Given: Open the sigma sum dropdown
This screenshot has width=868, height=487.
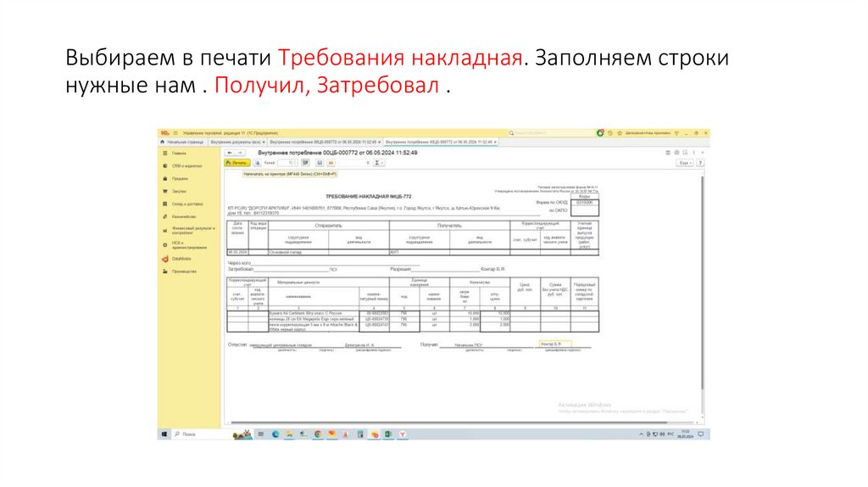Looking at the screenshot, I should click(379, 163).
